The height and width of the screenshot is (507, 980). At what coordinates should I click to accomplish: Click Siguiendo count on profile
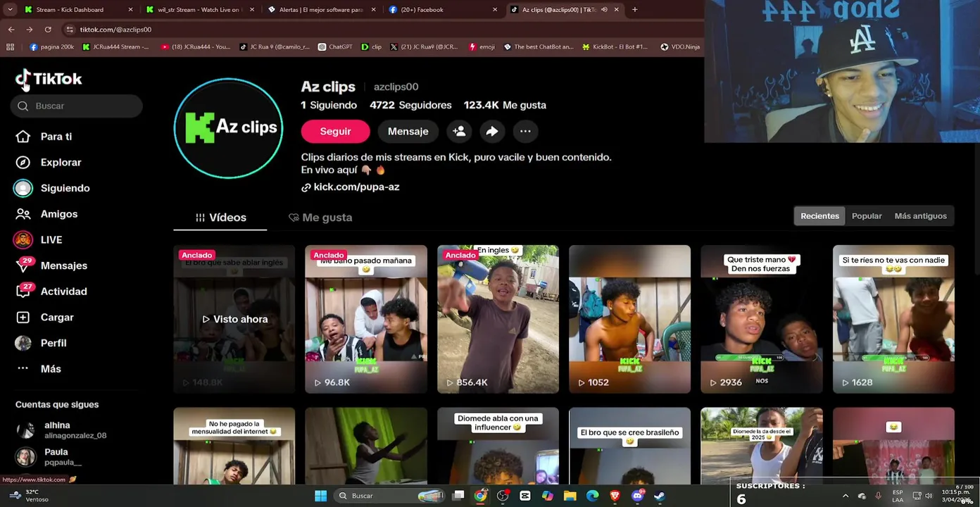329,105
